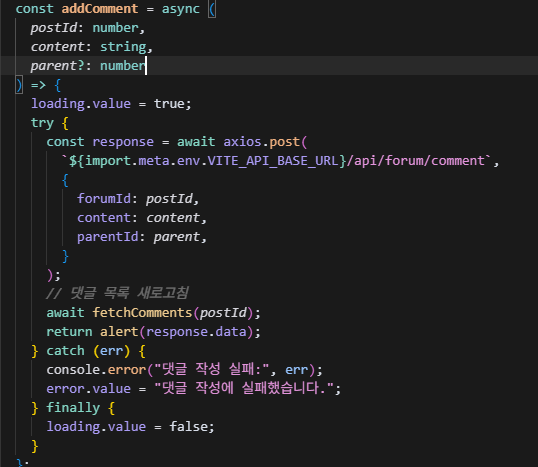The image size is (538, 467).
Task: Click the async keyword
Action: (180, 9)
